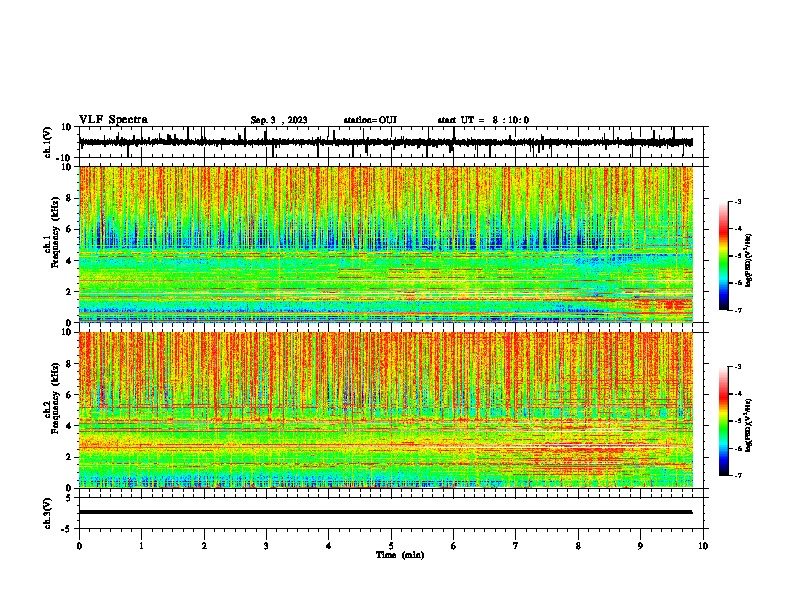Click the ch.3(V) axis label

click(48, 513)
